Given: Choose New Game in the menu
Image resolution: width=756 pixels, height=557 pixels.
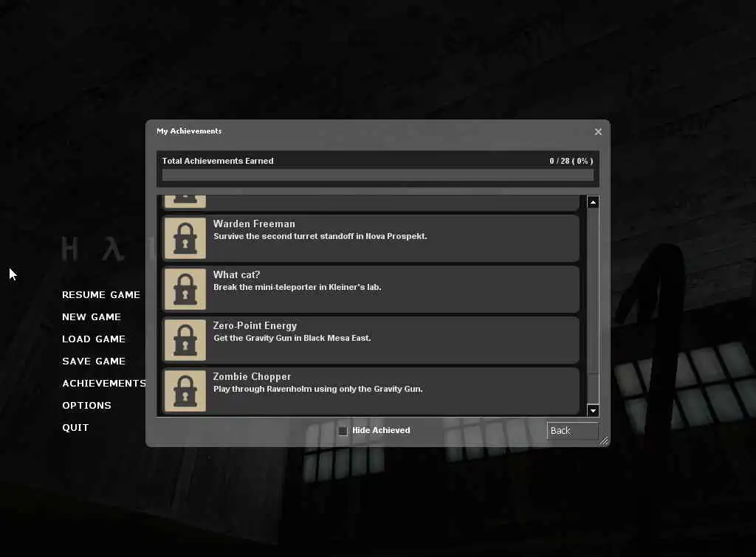Looking at the screenshot, I should click(91, 317).
